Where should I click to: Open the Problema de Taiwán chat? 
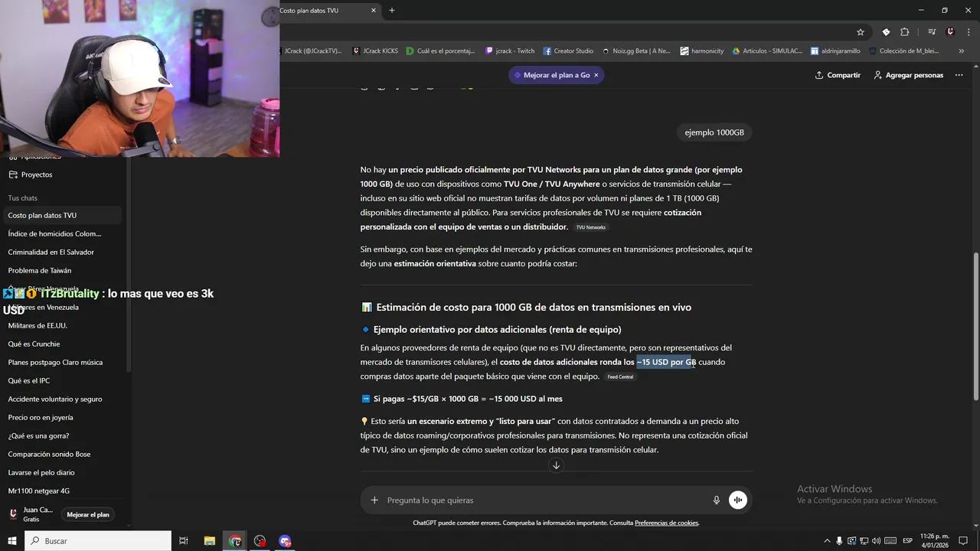[61, 271]
